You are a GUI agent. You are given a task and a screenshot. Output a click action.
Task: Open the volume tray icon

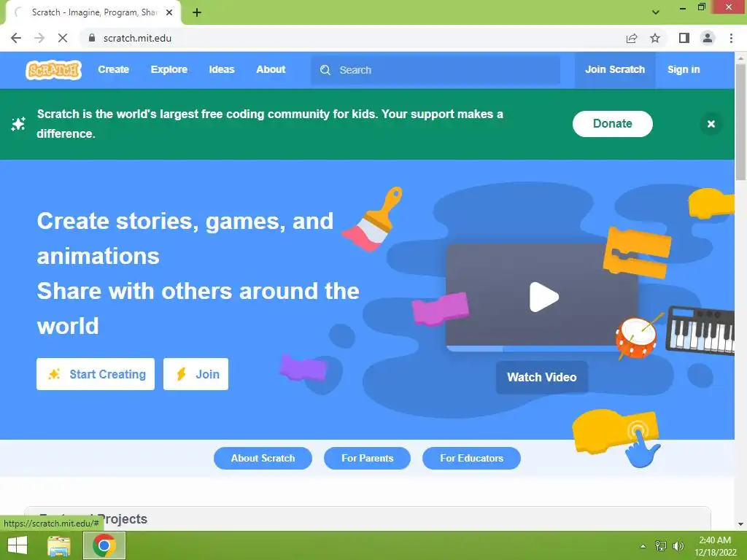pos(678,546)
